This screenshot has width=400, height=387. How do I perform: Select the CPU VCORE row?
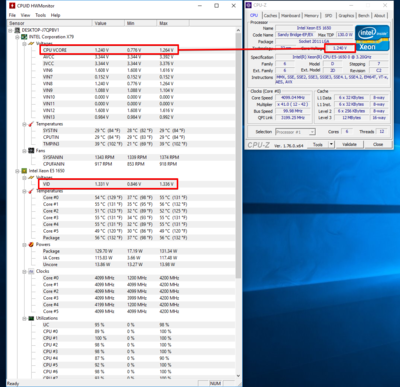pos(109,50)
